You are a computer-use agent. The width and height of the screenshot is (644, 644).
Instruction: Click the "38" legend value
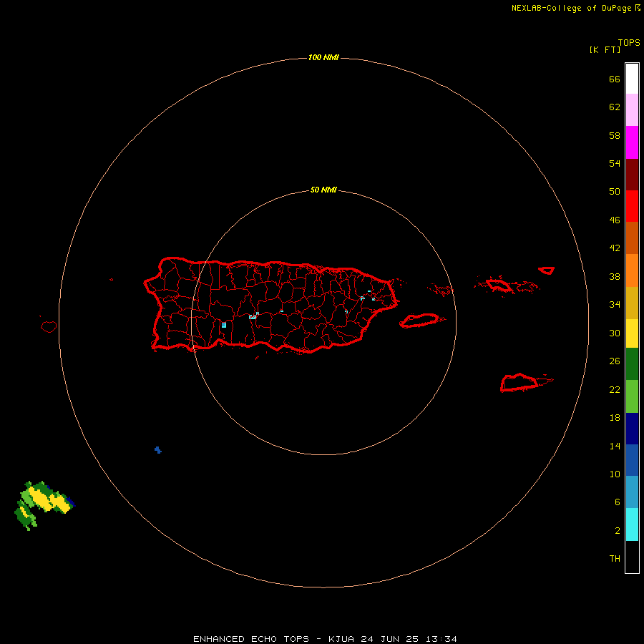point(615,277)
